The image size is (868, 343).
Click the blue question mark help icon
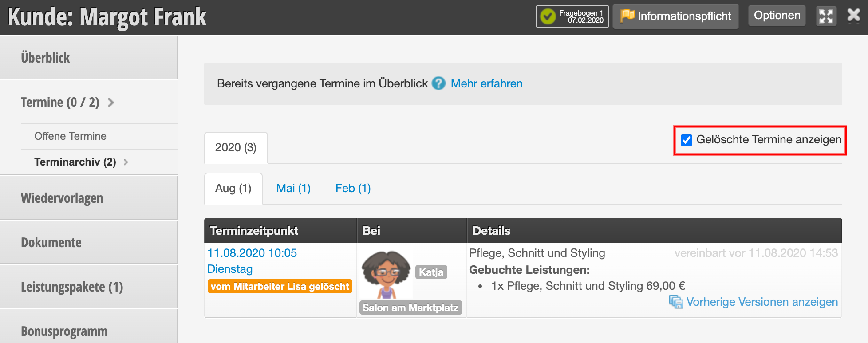pos(438,83)
